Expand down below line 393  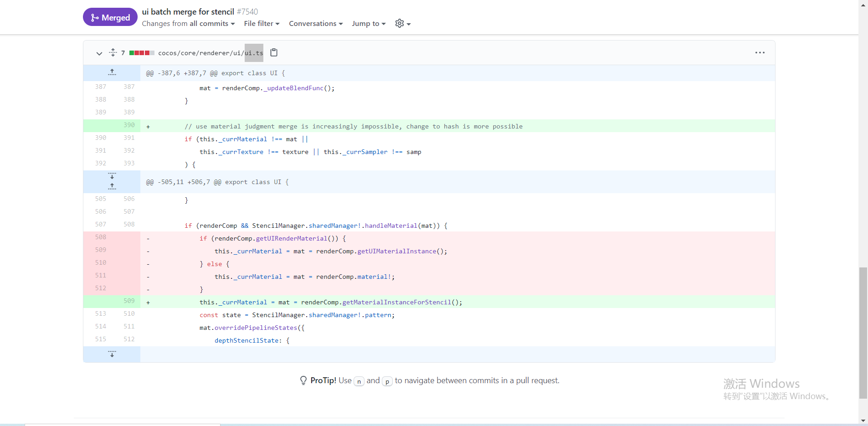[x=112, y=176]
